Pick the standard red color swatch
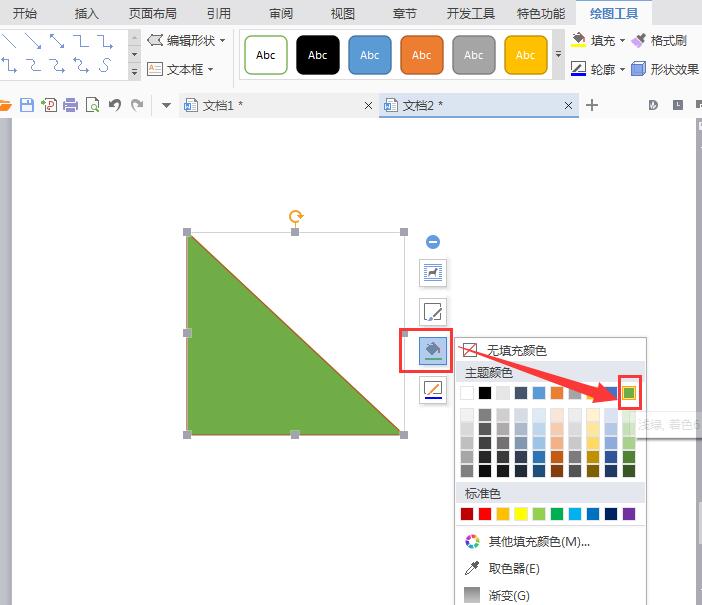The width and height of the screenshot is (702, 605). coord(485,514)
